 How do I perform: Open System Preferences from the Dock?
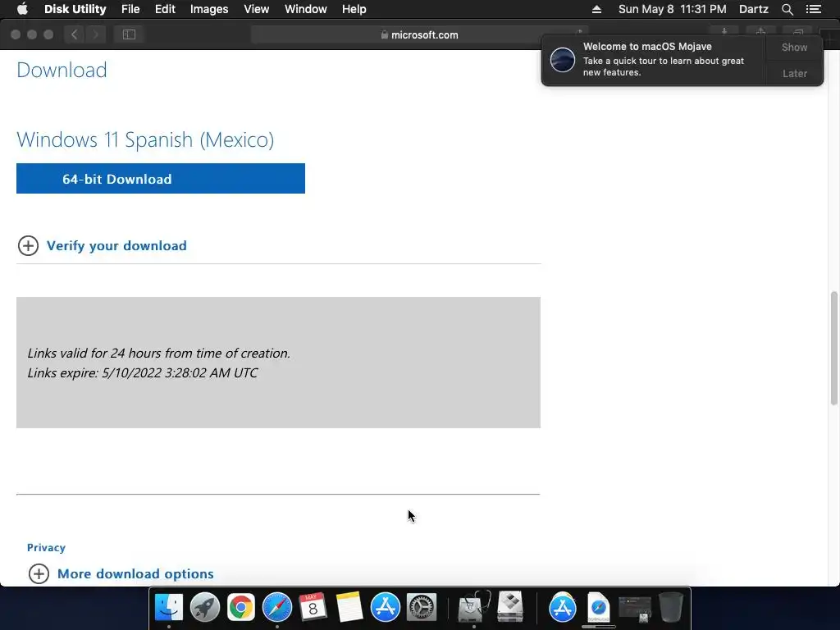click(x=421, y=608)
